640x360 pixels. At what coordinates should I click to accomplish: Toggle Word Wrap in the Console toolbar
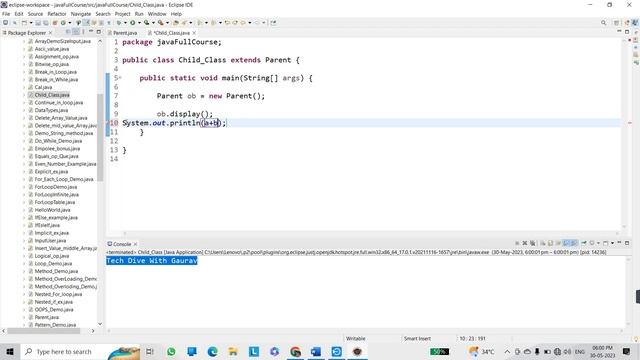(x=558, y=243)
